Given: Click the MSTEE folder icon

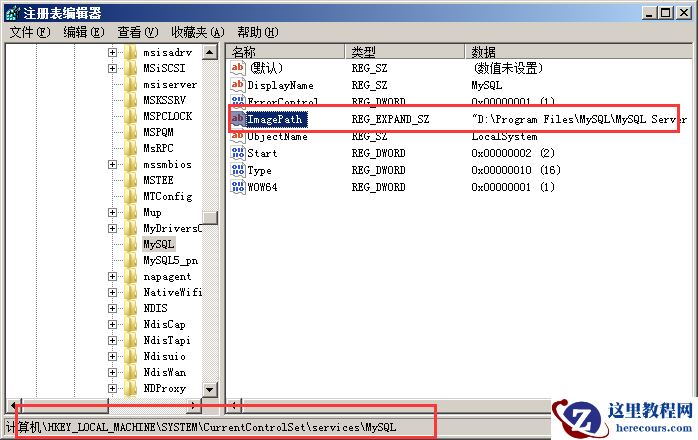Looking at the screenshot, I should click(130, 180).
